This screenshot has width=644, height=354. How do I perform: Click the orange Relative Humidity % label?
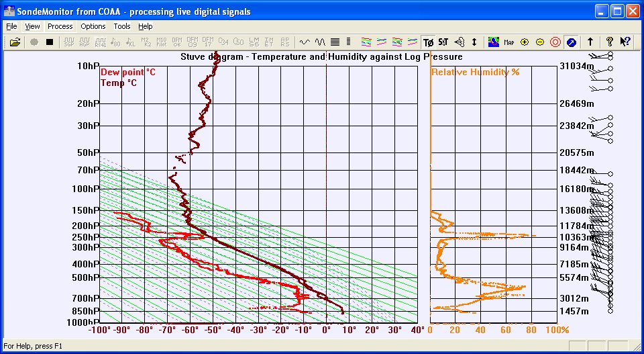(475, 72)
